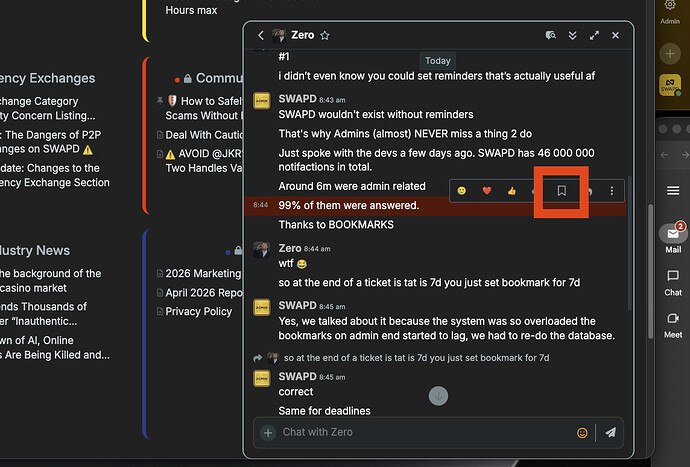Image resolution: width=690 pixels, height=467 pixels.
Task: Open the '2026 Marketing' topic
Action: (x=203, y=274)
